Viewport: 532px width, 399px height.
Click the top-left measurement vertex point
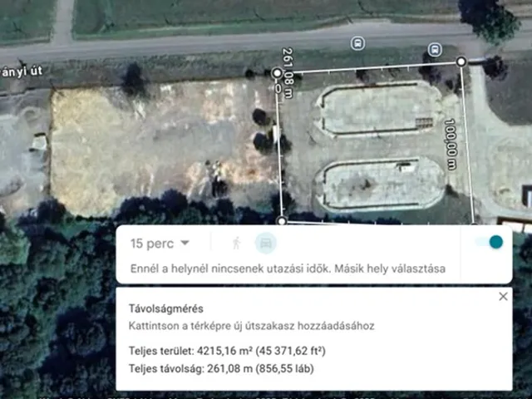(x=278, y=73)
